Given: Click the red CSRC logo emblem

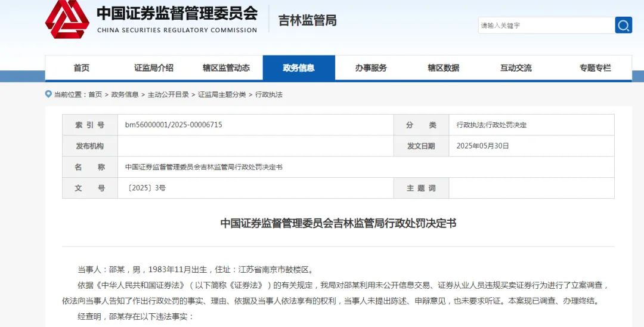Looking at the screenshot, I should pyautogui.click(x=67, y=19).
